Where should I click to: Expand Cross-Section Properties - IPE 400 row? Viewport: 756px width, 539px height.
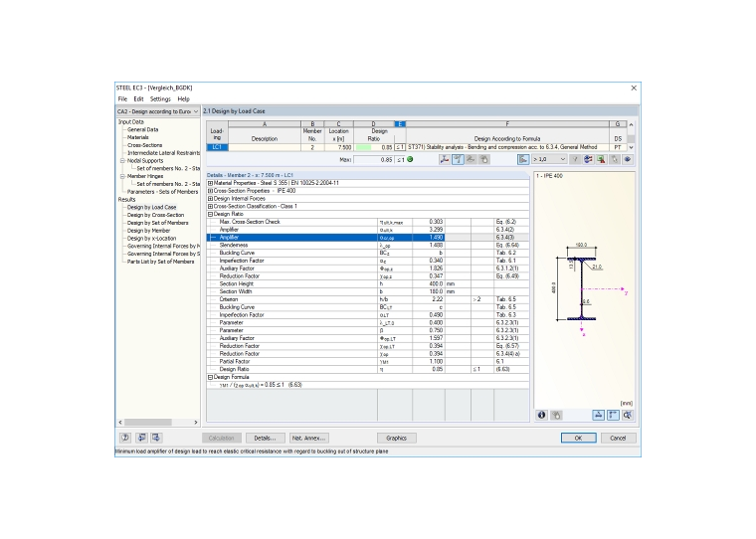(x=210, y=191)
